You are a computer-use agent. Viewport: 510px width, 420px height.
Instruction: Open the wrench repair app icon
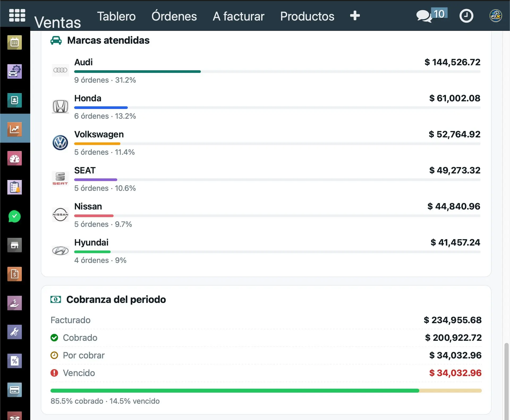click(x=15, y=332)
